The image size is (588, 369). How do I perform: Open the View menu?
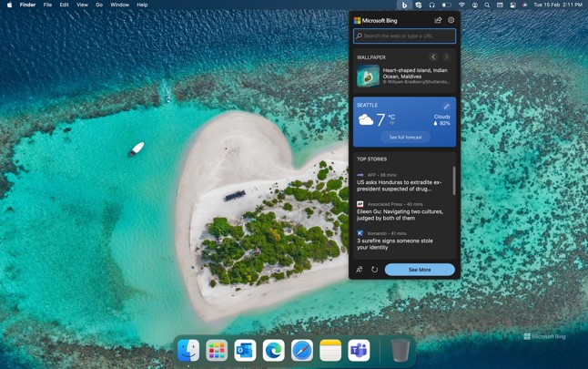click(x=82, y=5)
